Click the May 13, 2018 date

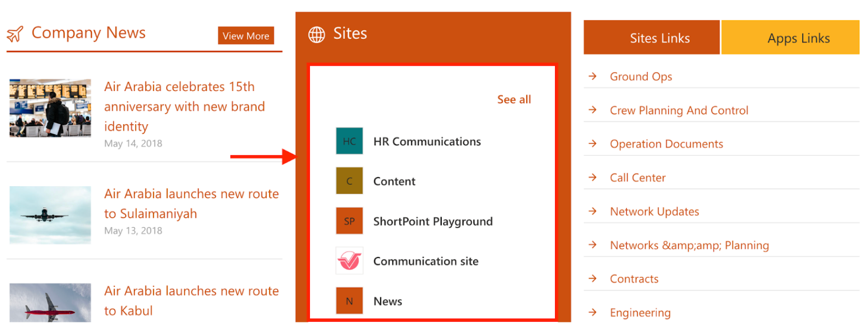click(133, 231)
